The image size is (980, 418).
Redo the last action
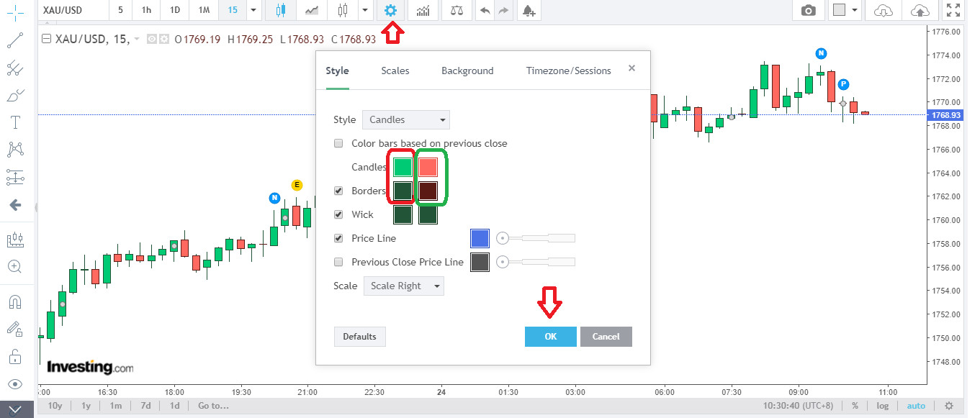click(503, 10)
